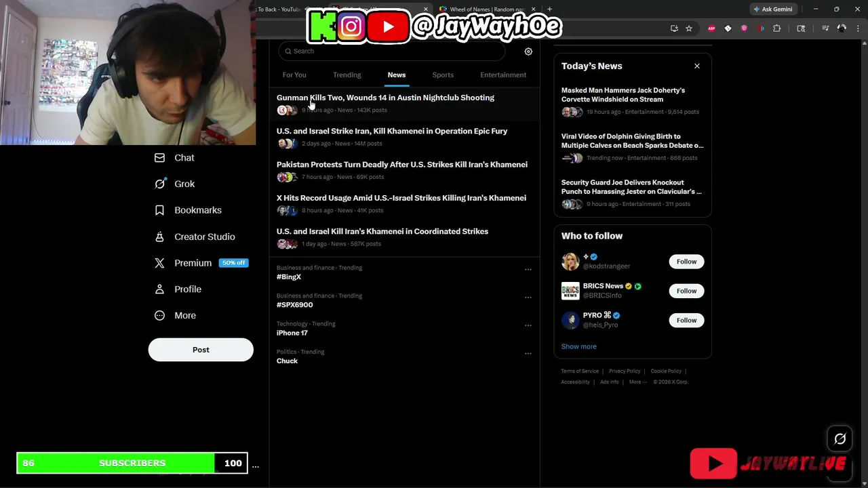Viewport: 868px width, 488px height.
Task: Open the iPhone 17 trending topic
Action: [x=292, y=333]
